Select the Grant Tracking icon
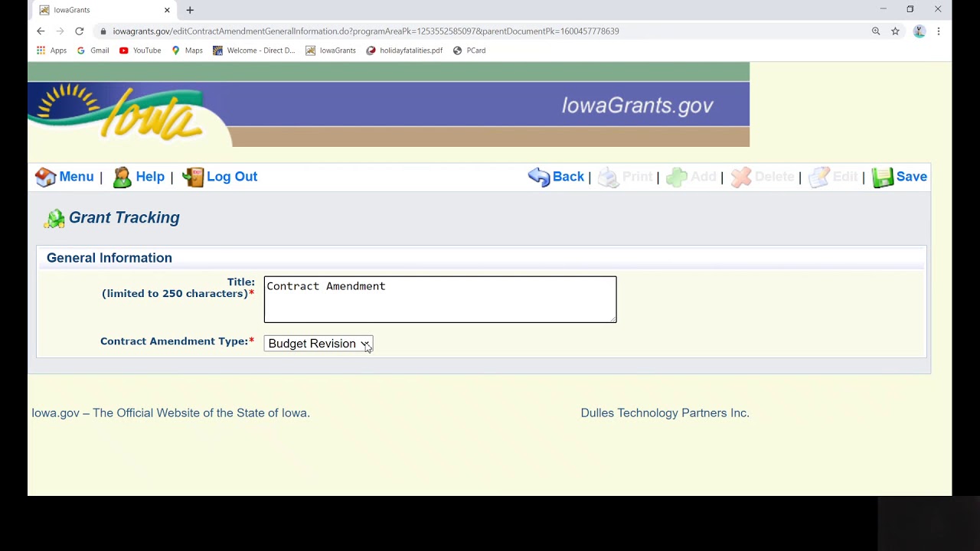980x551 pixels. click(x=54, y=219)
